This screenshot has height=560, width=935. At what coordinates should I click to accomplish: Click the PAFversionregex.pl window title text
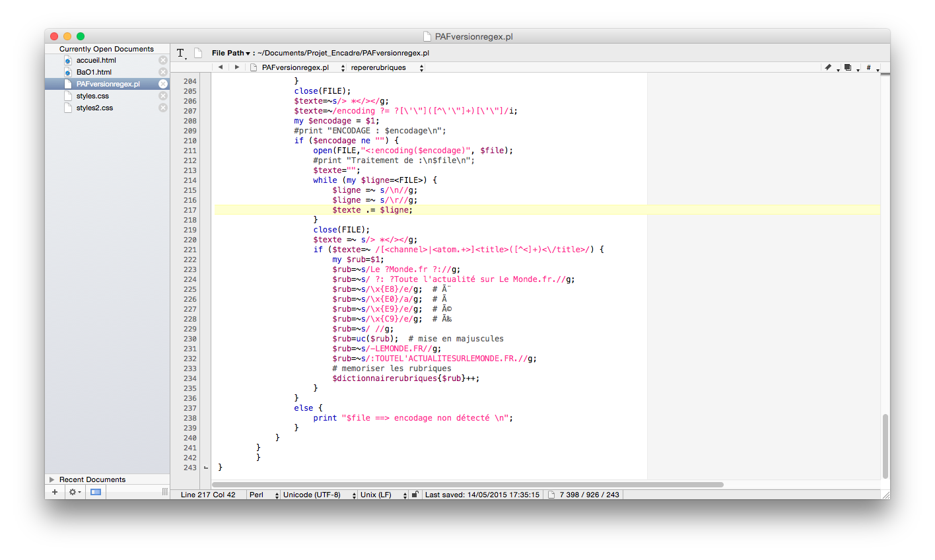click(x=473, y=37)
